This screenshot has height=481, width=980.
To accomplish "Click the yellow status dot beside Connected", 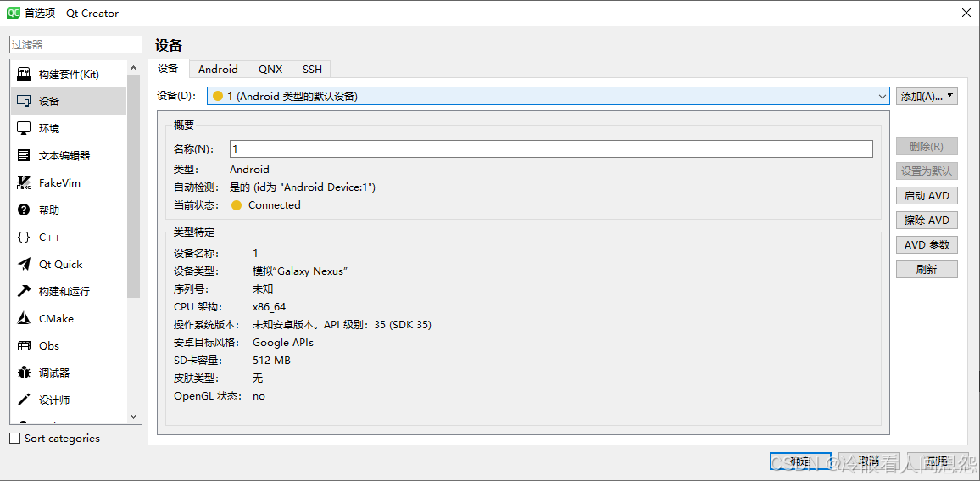I will tap(237, 205).
